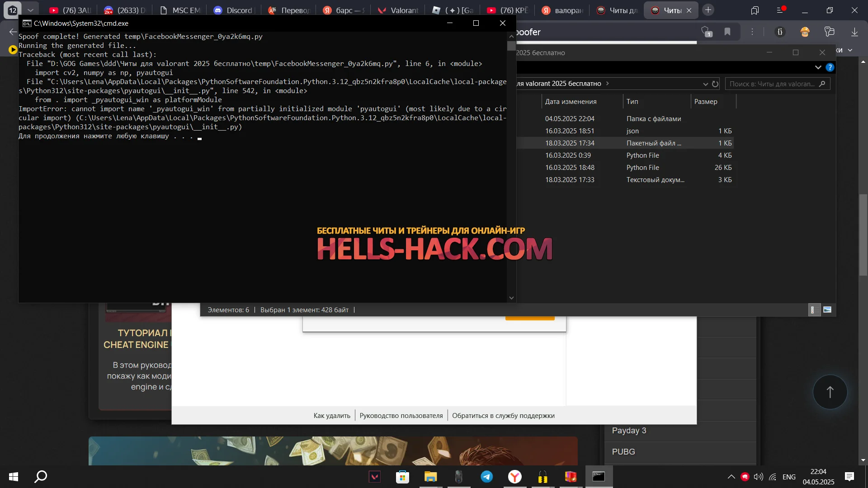Open the taskbar search magnifier

tap(41, 476)
